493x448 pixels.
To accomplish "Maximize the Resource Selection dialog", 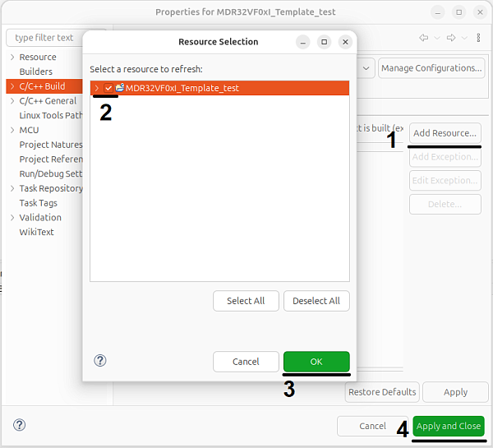I will 325,42.
